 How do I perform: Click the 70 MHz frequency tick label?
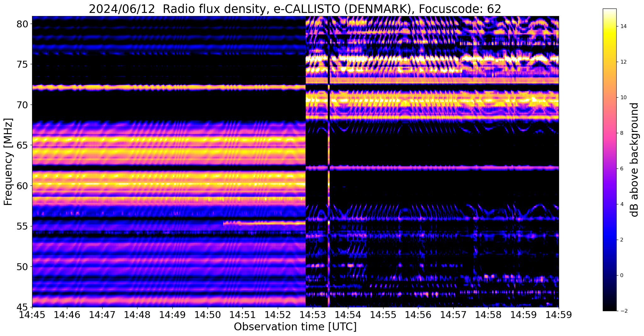[22, 105]
